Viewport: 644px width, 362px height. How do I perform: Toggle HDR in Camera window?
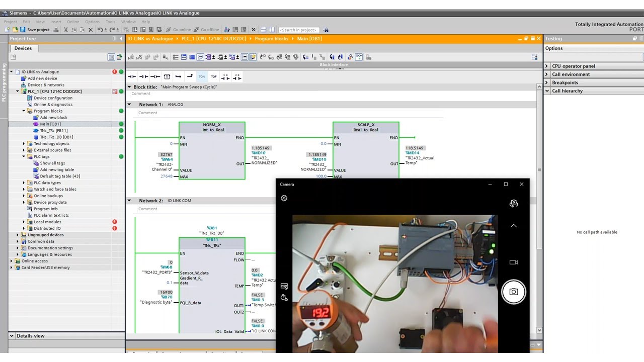(x=284, y=286)
